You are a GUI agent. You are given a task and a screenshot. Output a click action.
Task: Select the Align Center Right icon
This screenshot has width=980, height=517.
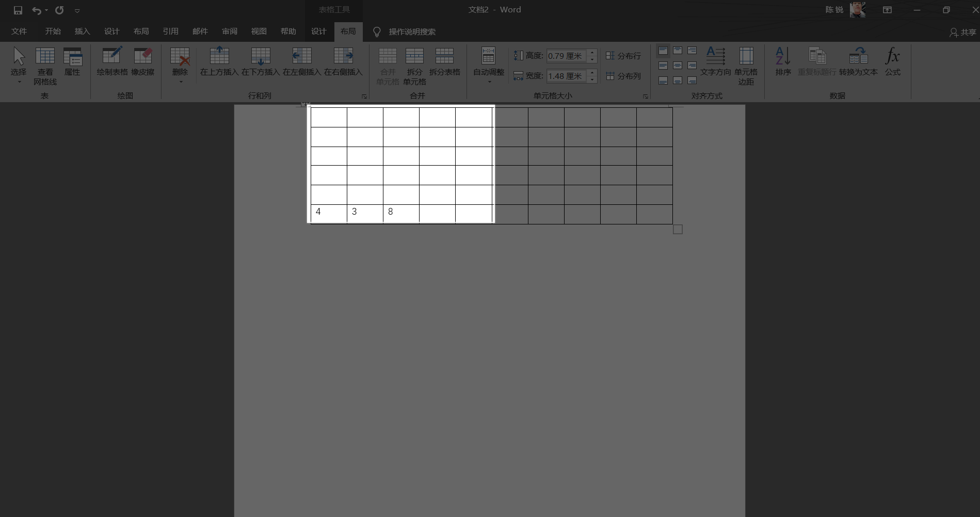point(692,66)
